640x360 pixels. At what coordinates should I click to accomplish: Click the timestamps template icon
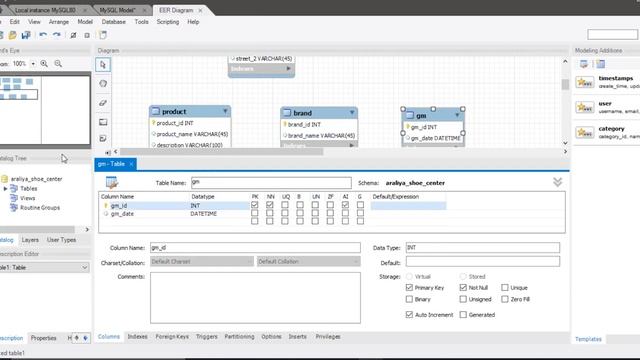pos(584,82)
